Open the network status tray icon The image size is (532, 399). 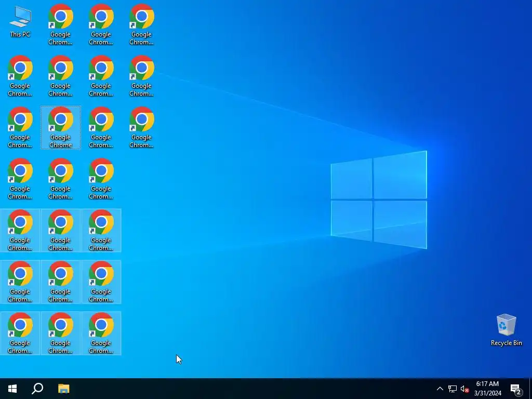453,389
